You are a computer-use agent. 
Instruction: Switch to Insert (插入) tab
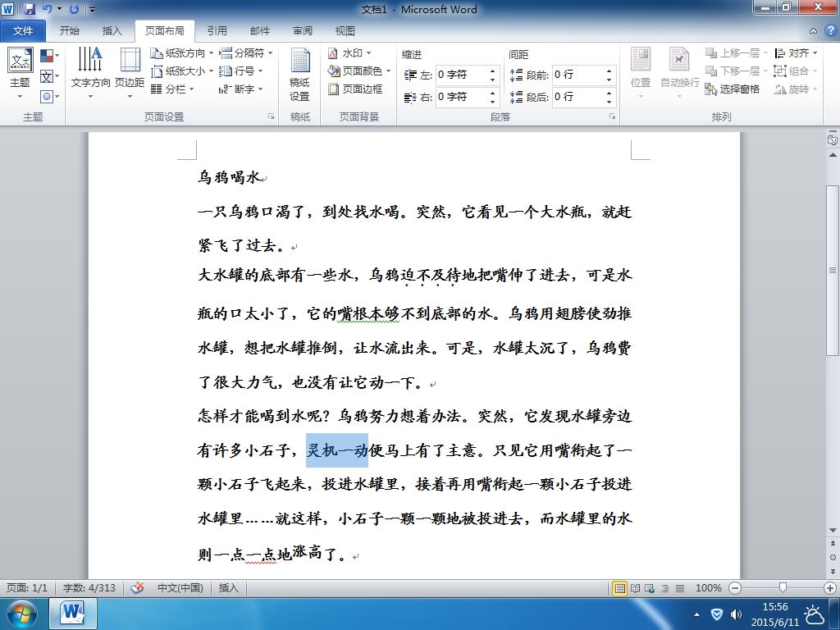click(x=112, y=31)
